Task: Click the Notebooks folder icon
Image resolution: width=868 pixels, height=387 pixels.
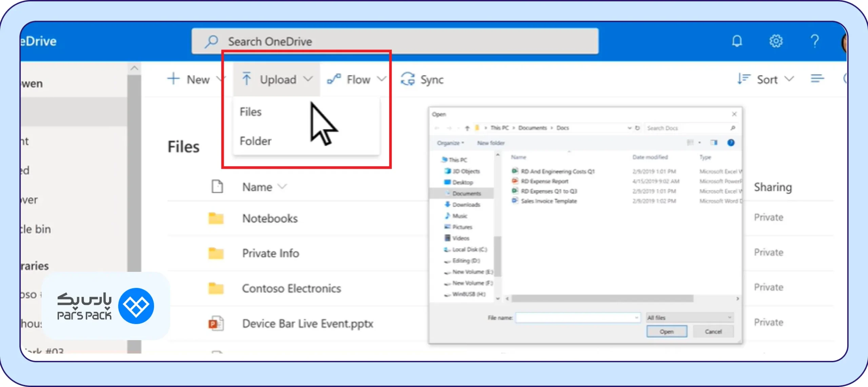Action: 216,219
